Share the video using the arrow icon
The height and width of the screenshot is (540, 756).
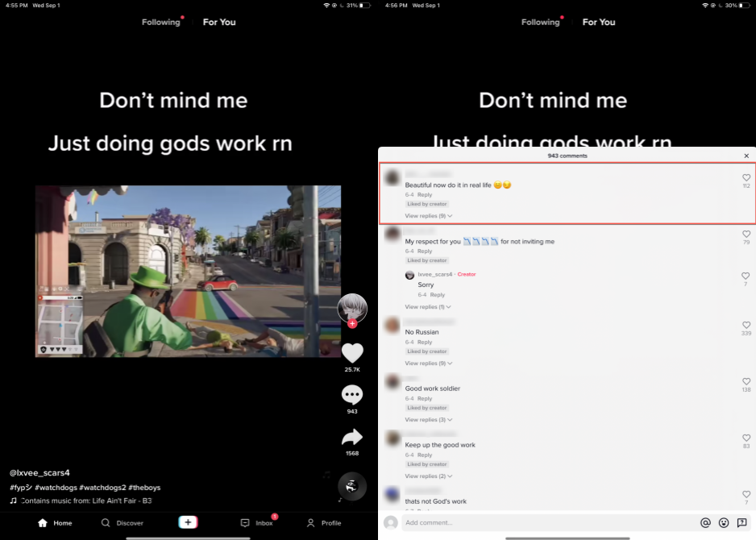[x=352, y=438]
